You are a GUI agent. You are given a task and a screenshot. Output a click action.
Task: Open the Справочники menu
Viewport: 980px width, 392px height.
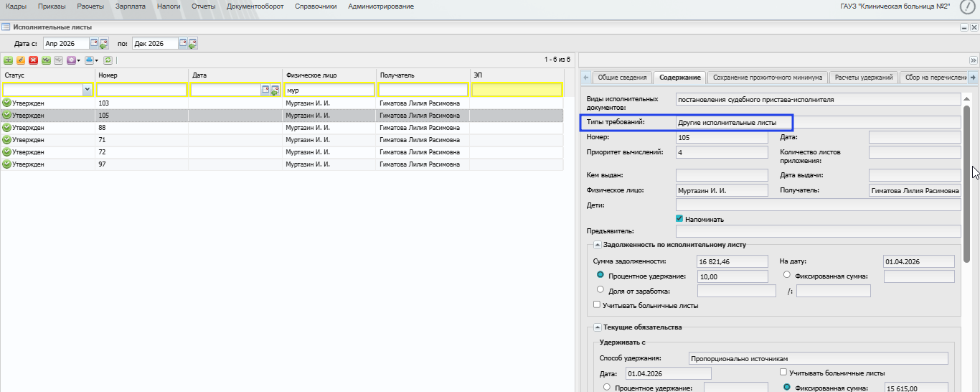pyautogui.click(x=316, y=6)
